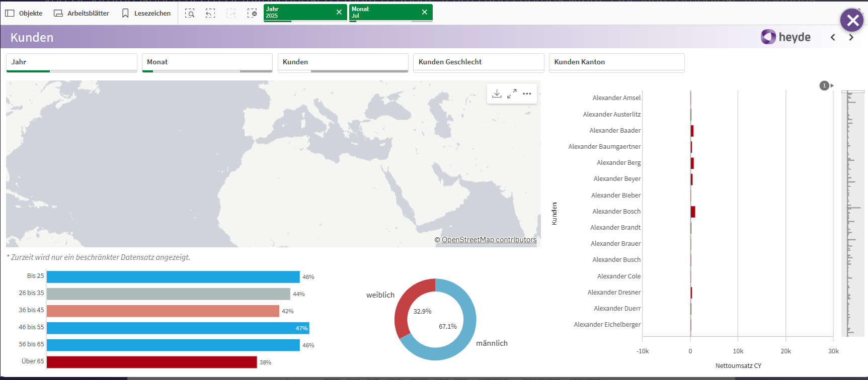This screenshot has height=380, width=868.
Task: Open the Jahr filter pane
Action: pos(71,62)
